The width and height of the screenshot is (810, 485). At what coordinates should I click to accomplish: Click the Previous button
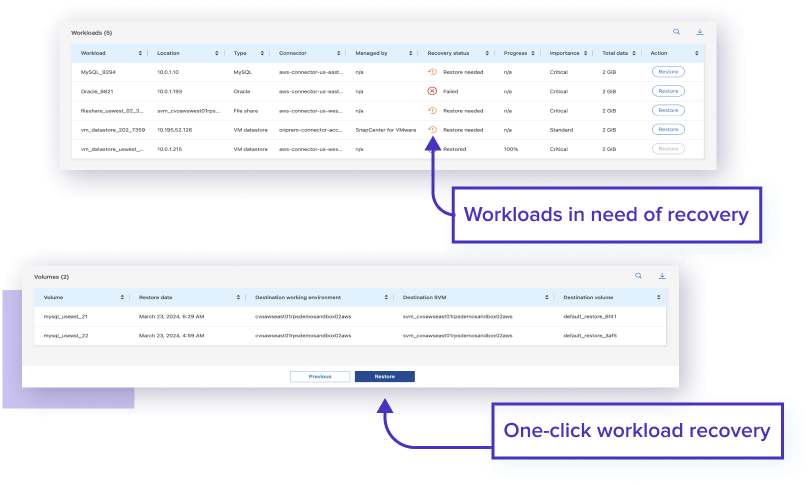coord(319,377)
